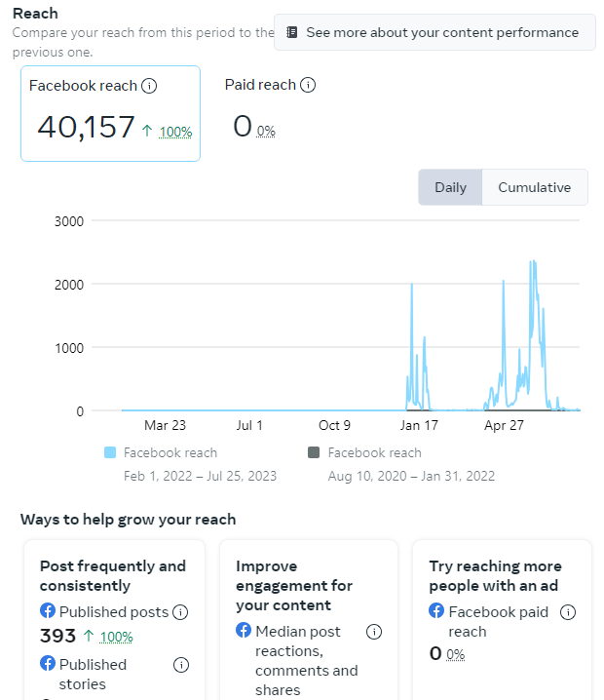Viewport: 604px width, 700px height.
Task: Click the 3000 y-axis label
Action: point(69,221)
